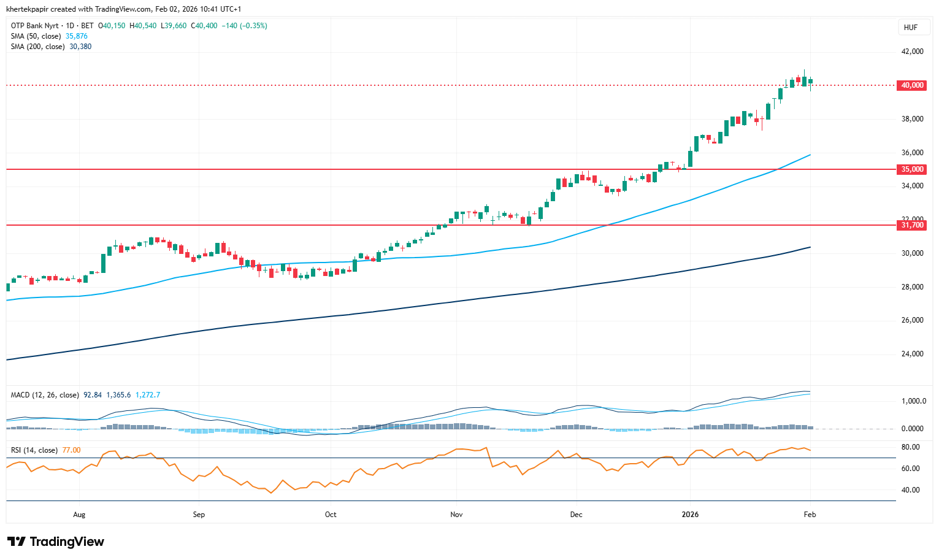Click the 2026 label on time axis

tap(690, 515)
